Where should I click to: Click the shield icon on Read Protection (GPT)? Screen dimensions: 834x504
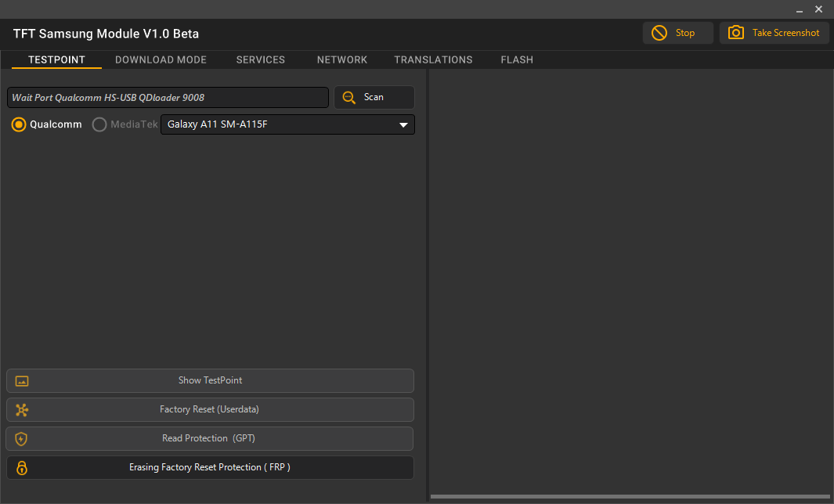click(x=21, y=439)
